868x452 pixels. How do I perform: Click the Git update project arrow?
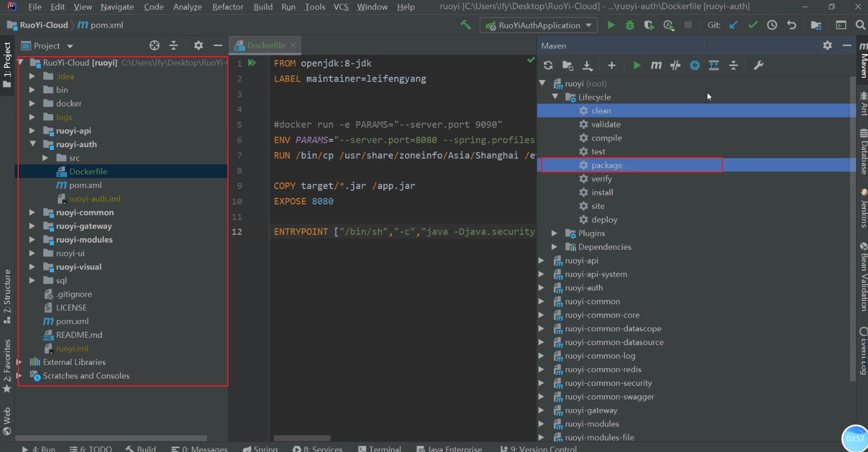coord(733,25)
